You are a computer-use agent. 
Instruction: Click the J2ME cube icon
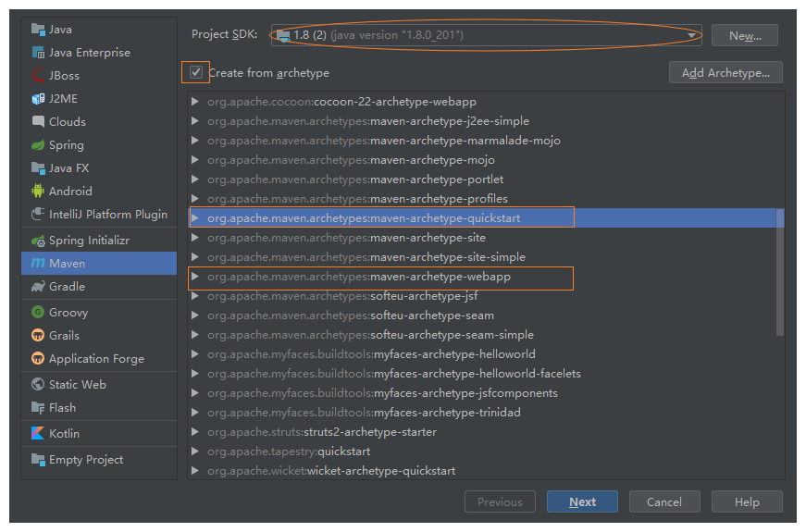coord(38,99)
